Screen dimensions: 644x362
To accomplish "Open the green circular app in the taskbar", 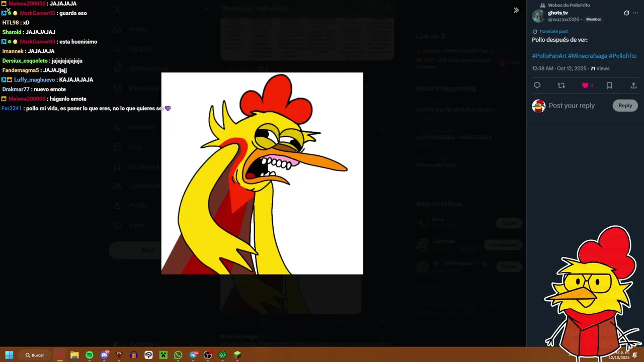I will pos(222,355).
